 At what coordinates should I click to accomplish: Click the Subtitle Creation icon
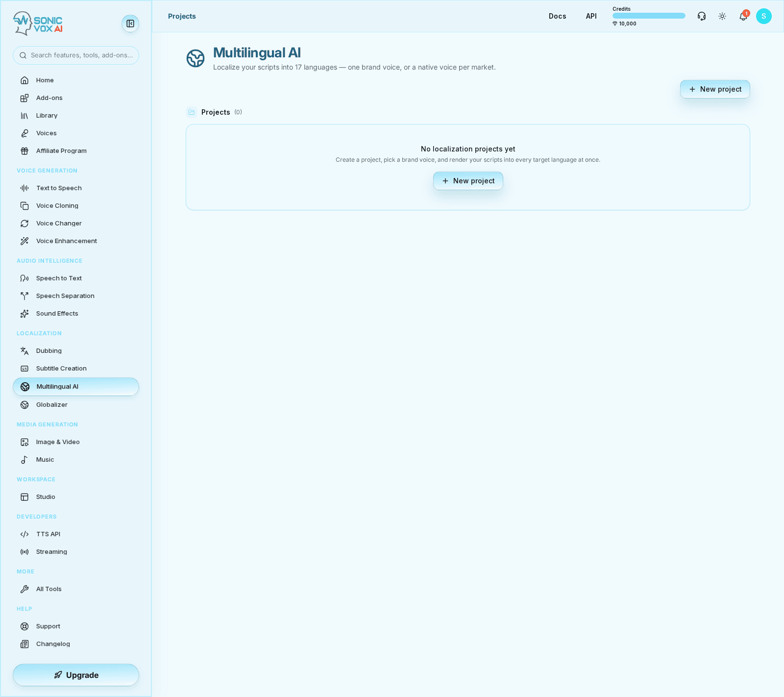point(24,369)
